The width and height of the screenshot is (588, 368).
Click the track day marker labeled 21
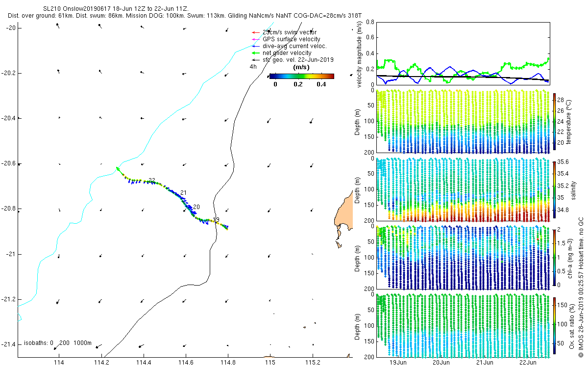184,192
